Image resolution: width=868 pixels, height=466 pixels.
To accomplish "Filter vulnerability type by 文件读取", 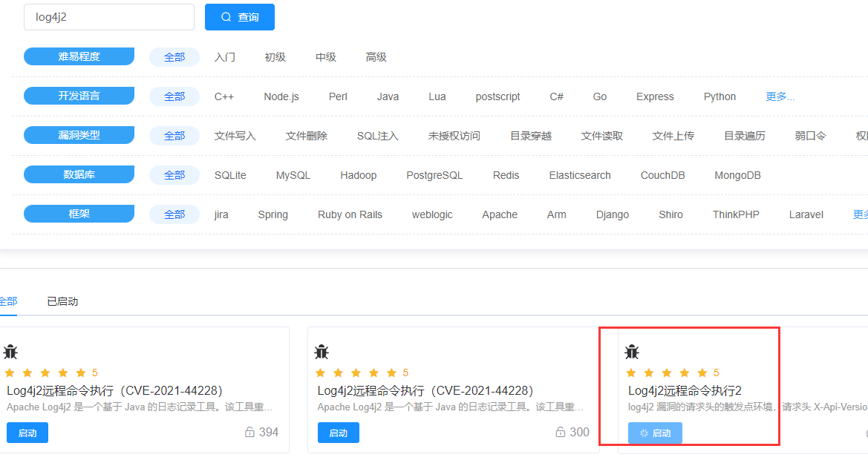I will coord(601,136).
